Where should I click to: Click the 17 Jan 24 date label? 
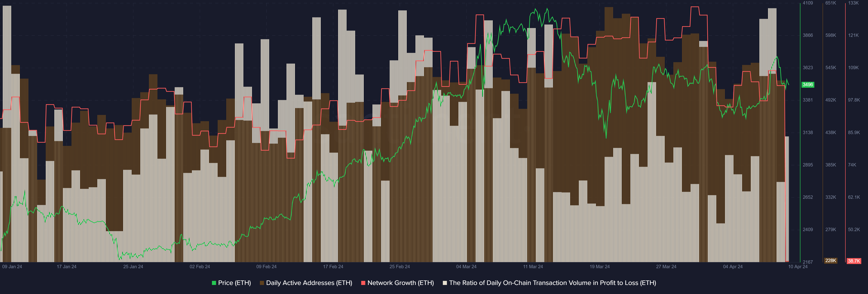(x=66, y=267)
